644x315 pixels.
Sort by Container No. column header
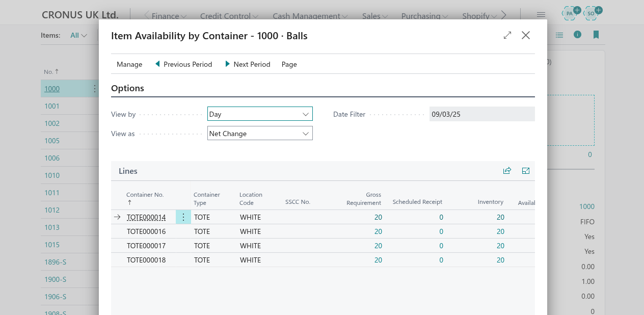pyautogui.click(x=145, y=195)
